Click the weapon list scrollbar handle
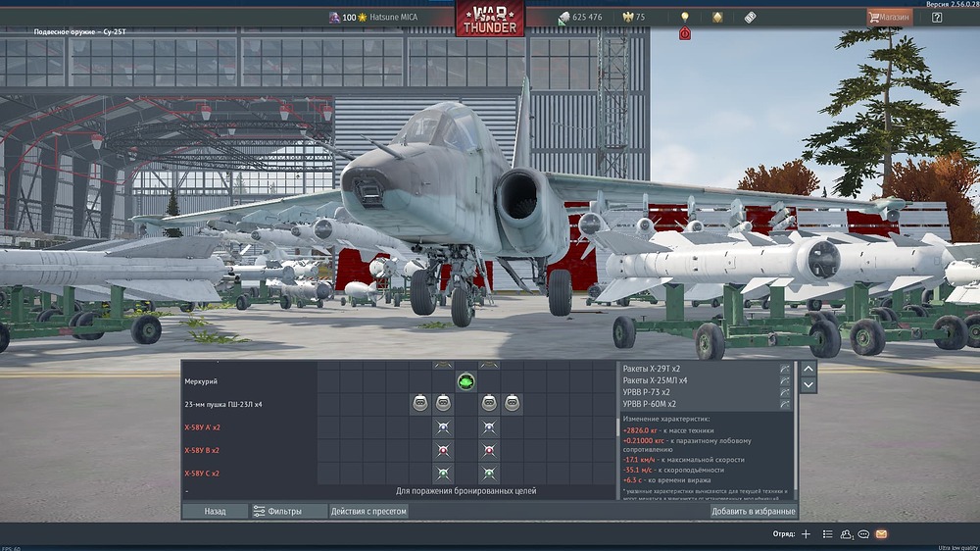This screenshot has width=980, height=551. (x=618, y=427)
